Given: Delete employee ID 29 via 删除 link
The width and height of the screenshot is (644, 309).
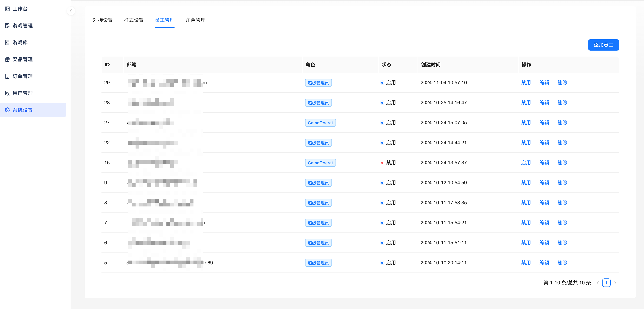Looking at the screenshot, I should 562,83.
